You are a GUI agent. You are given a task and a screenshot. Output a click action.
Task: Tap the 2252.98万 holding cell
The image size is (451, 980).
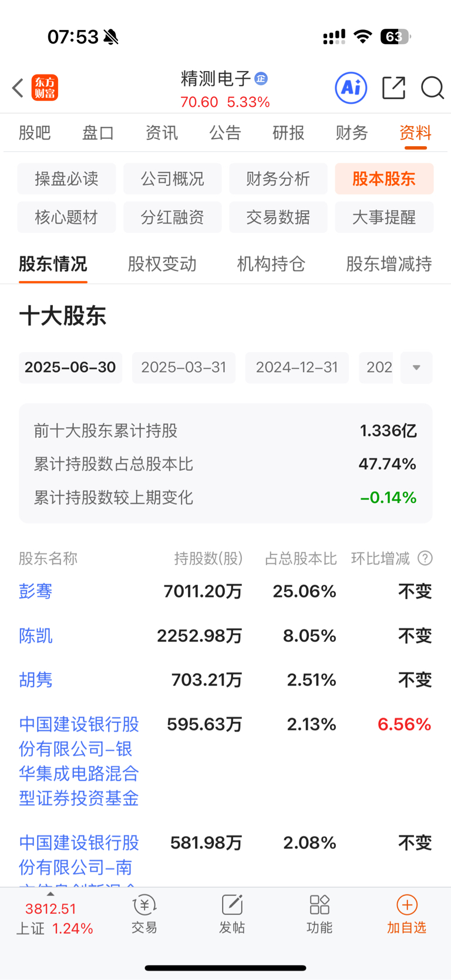[x=200, y=636]
